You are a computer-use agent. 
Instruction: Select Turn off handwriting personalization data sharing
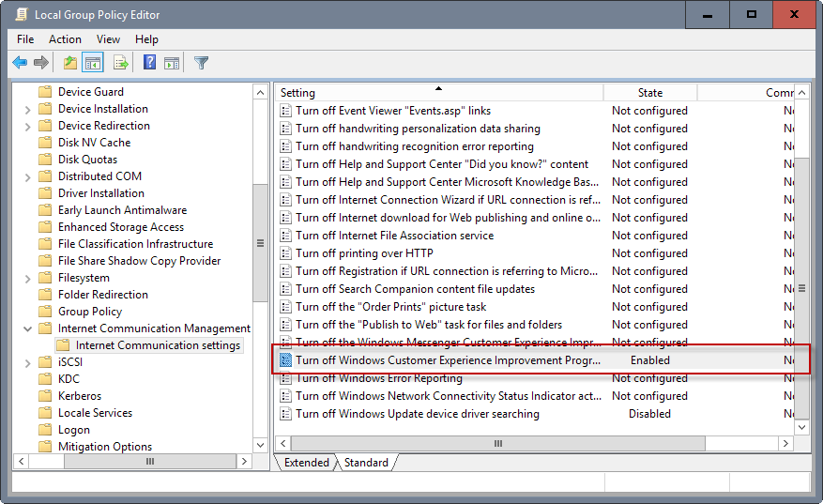pyautogui.click(x=418, y=129)
